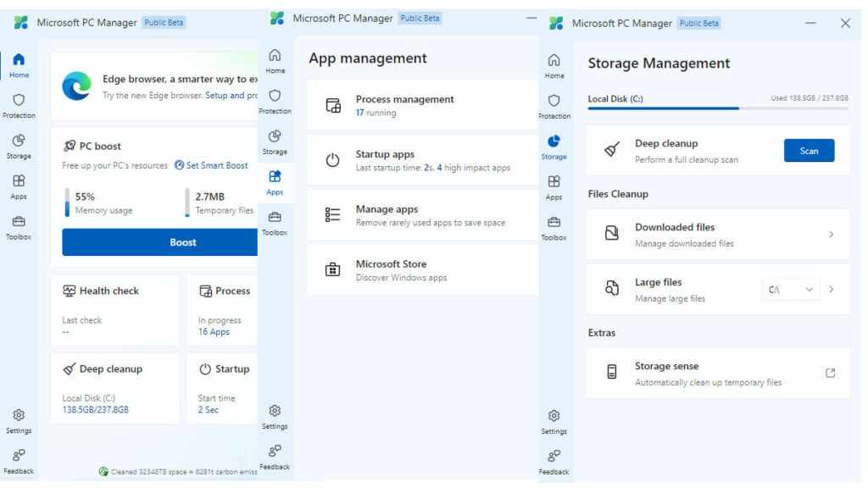This screenshot has height=488, width=868.
Task: Start Deep cleanup with Scan button
Action: pos(809,151)
